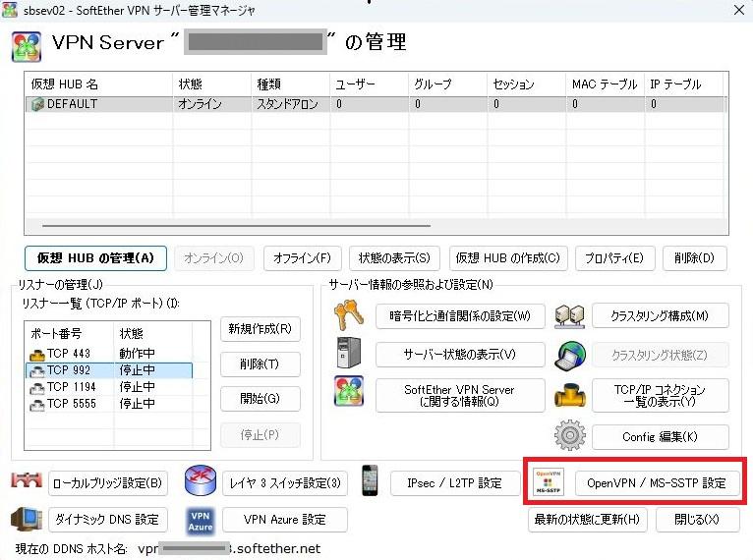Close the window with the title bar X
The width and height of the screenshot is (753, 560).
(739, 10)
